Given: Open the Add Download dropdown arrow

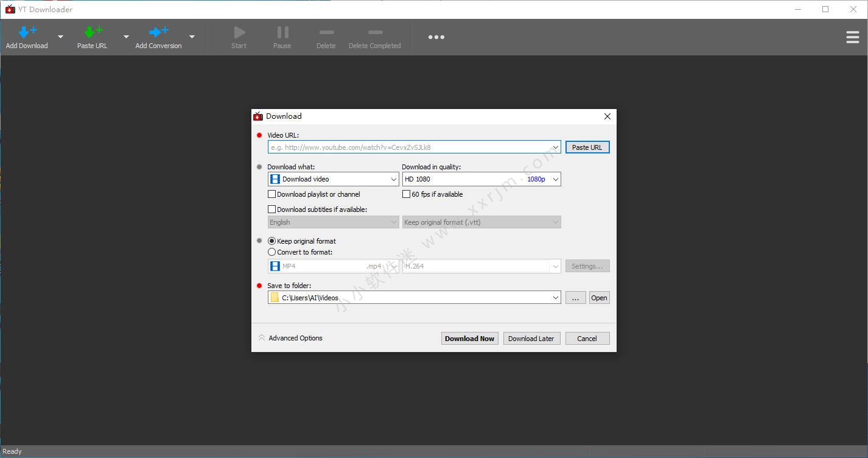Looking at the screenshot, I should (x=60, y=37).
